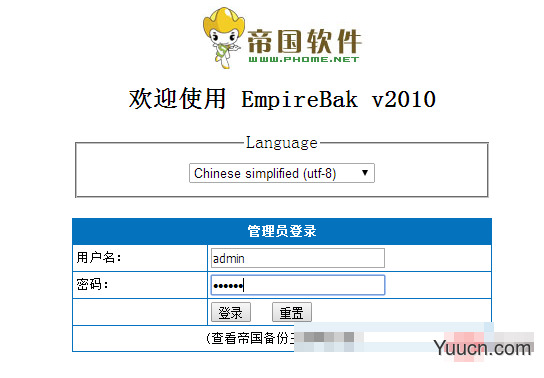Focus the 用户名 field containing admin
Image resolution: width=544 pixels, height=378 pixels.
click(x=298, y=258)
